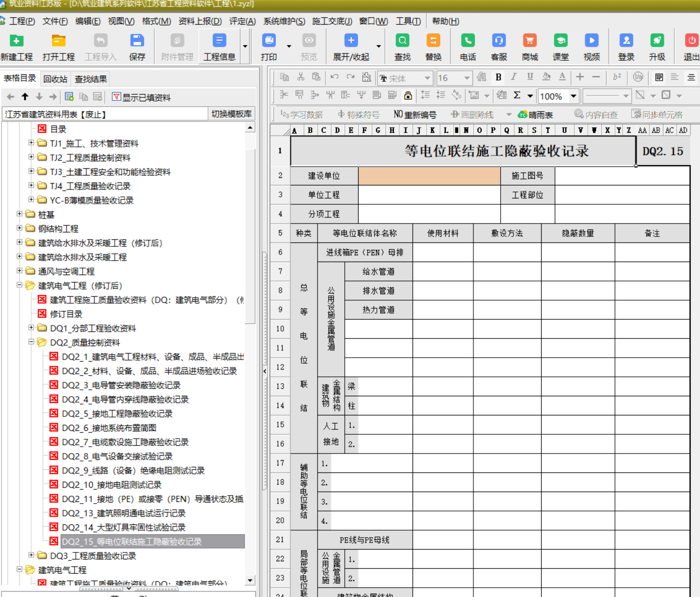Open the 视频 video icon
This screenshot has height=597, width=700.
coord(592,47)
